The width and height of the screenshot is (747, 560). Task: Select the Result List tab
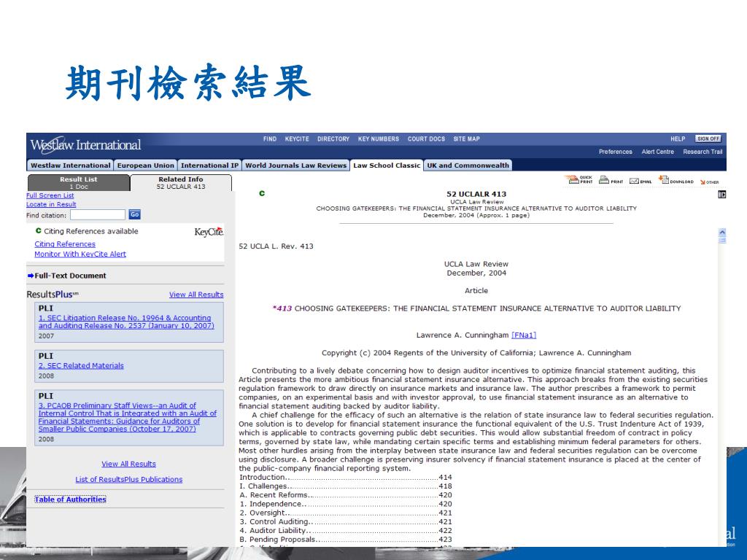pos(79,183)
